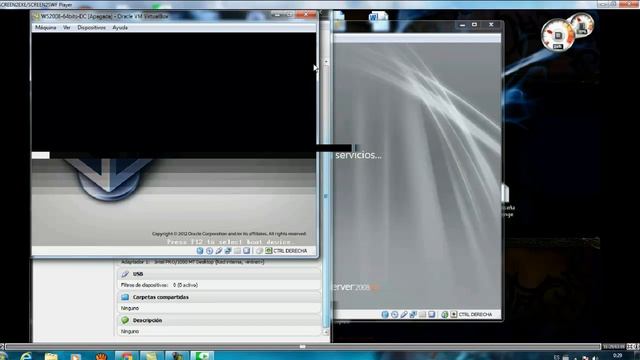Click hard disk icon in right VM window status bar

[x=385, y=314]
